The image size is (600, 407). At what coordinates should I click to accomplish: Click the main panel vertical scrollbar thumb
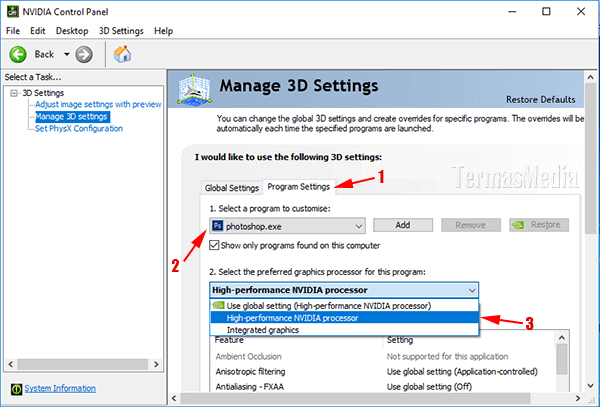coord(590,158)
